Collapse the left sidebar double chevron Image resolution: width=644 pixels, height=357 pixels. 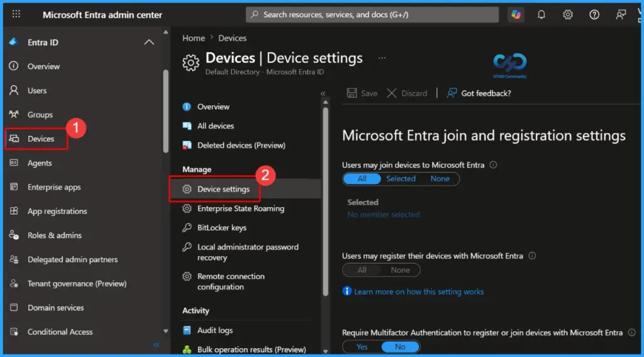pyautogui.click(x=156, y=344)
